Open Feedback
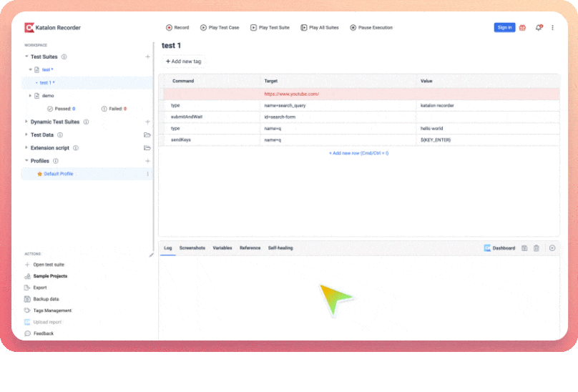This screenshot has width=578, height=392. tap(39, 333)
